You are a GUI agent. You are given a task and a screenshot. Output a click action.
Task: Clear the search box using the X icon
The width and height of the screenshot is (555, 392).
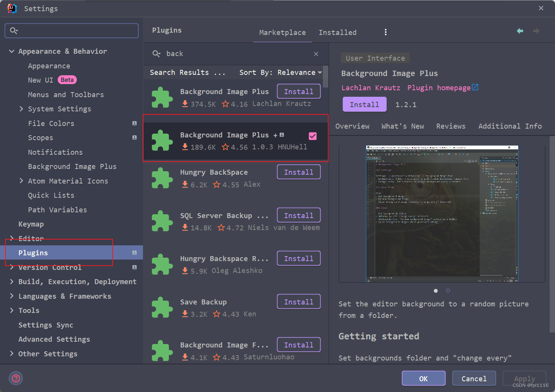316,54
